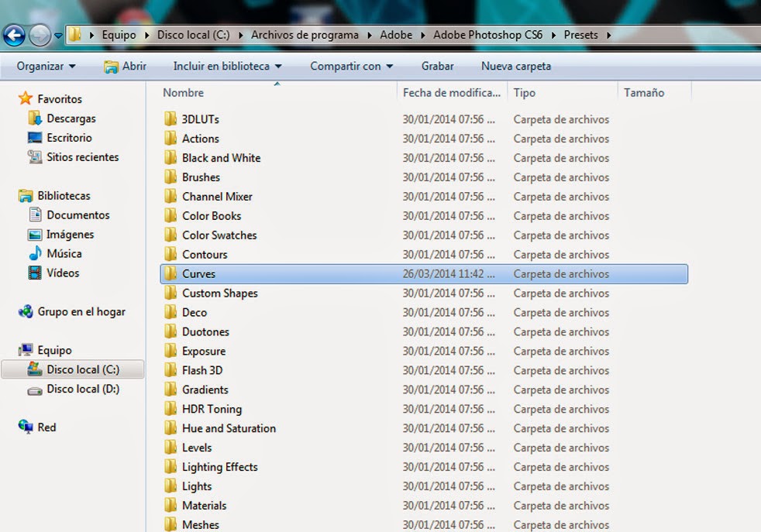Select the Levels folder icon
Image resolution: width=761 pixels, height=532 pixels.
170,447
